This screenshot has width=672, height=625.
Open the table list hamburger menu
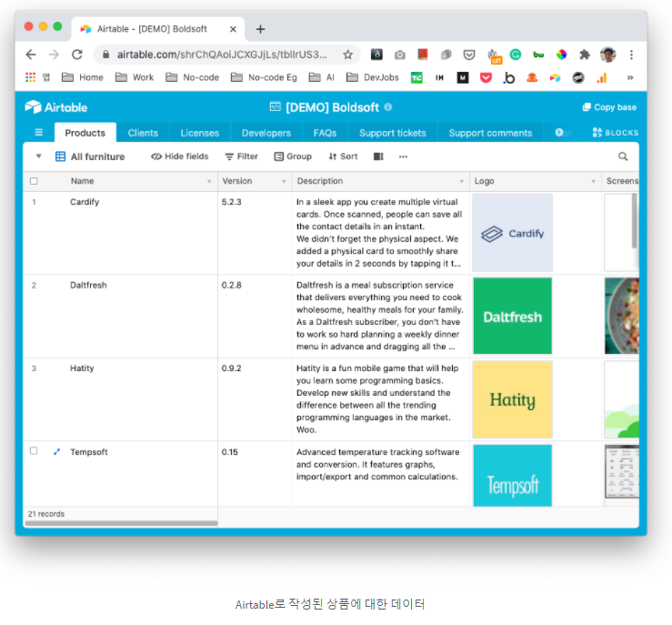[38, 133]
